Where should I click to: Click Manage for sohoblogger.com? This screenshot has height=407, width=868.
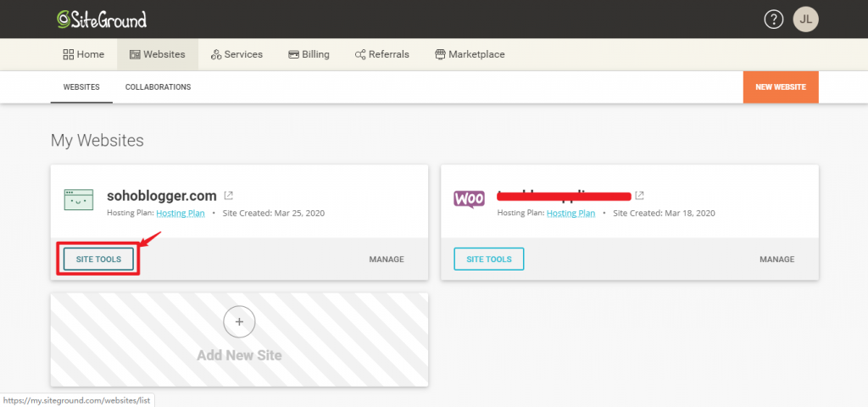coord(386,259)
